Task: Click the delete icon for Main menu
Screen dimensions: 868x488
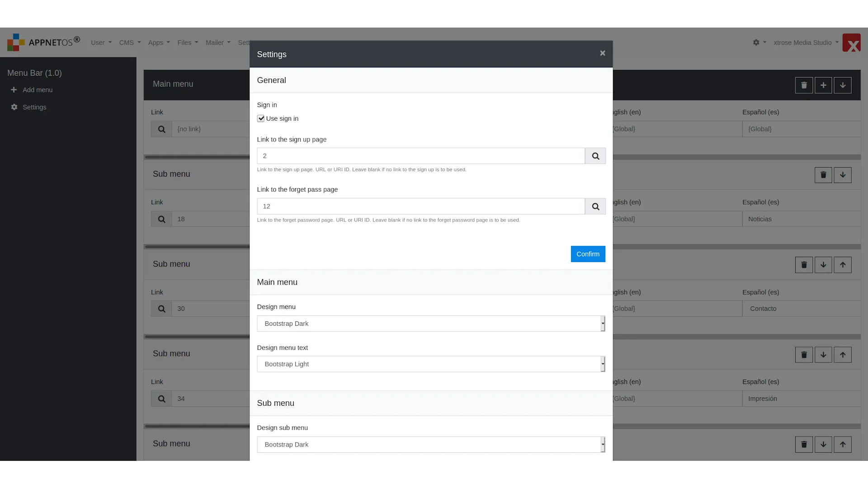Action: tap(804, 84)
